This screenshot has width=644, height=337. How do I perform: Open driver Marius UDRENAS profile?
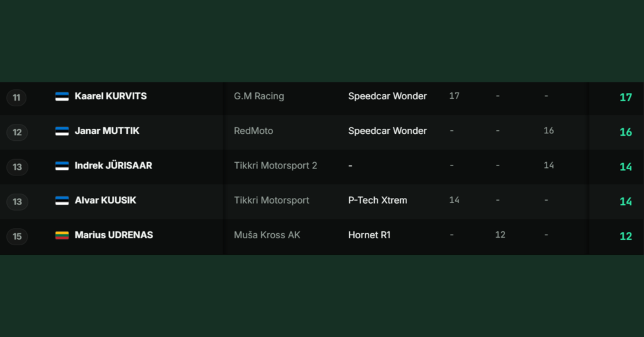click(114, 235)
